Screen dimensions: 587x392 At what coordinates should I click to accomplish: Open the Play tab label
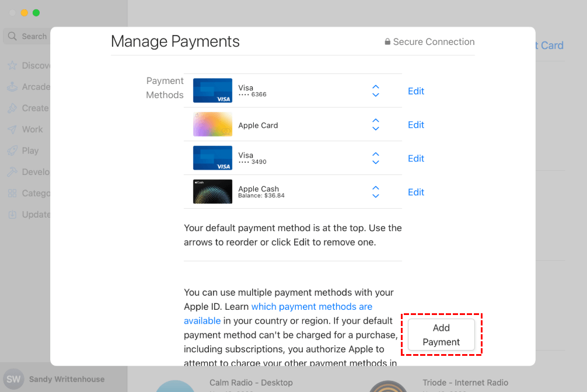tap(30, 150)
